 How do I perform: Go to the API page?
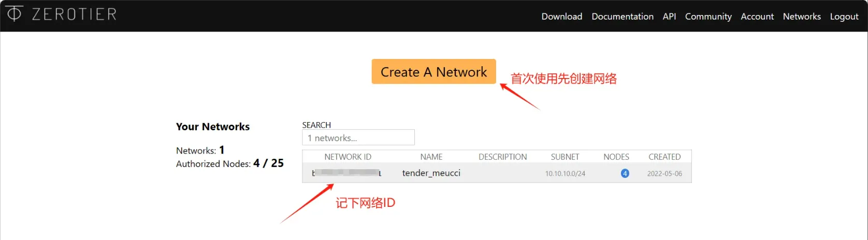point(669,17)
